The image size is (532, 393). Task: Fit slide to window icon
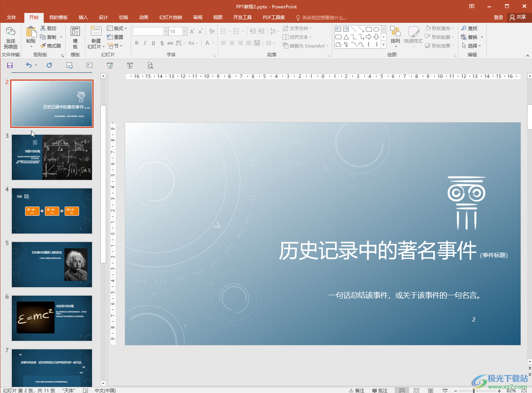[x=524, y=390]
